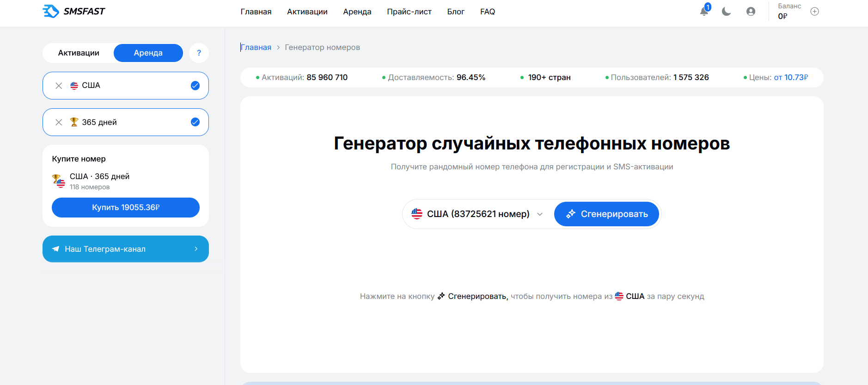Toggle the США checkmark

tap(195, 86)
